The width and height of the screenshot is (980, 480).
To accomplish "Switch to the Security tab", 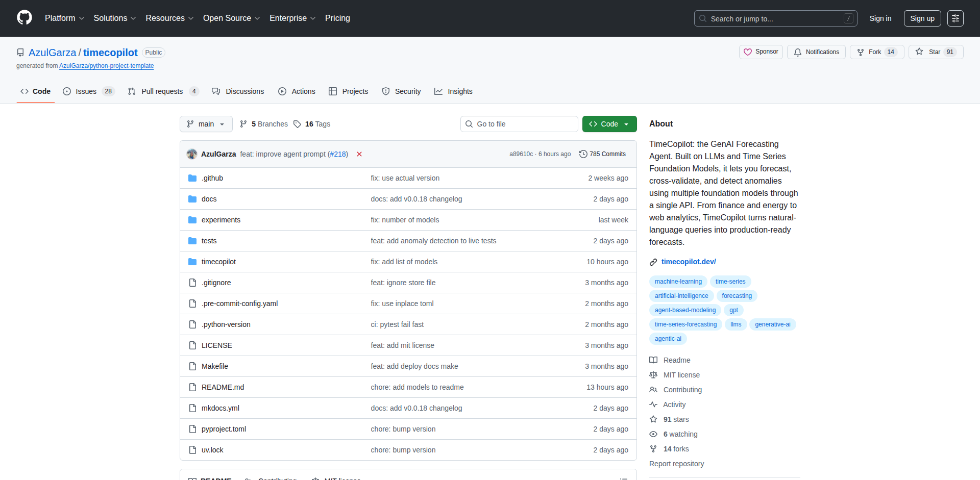I will [401, 91].
